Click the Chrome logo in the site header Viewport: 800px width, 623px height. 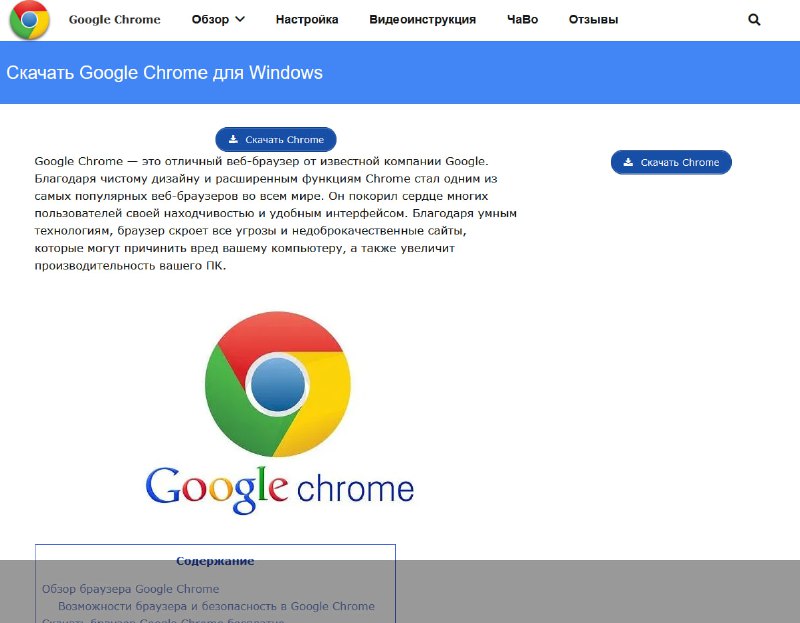30,20
